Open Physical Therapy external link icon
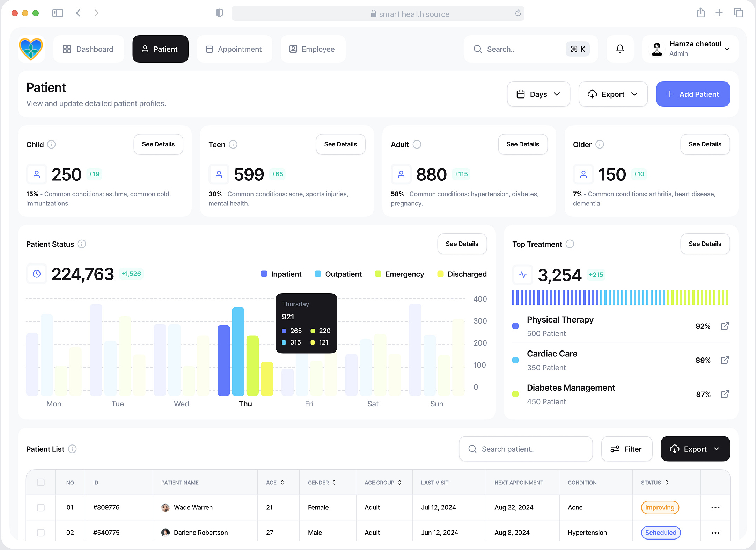 (725, 326)
